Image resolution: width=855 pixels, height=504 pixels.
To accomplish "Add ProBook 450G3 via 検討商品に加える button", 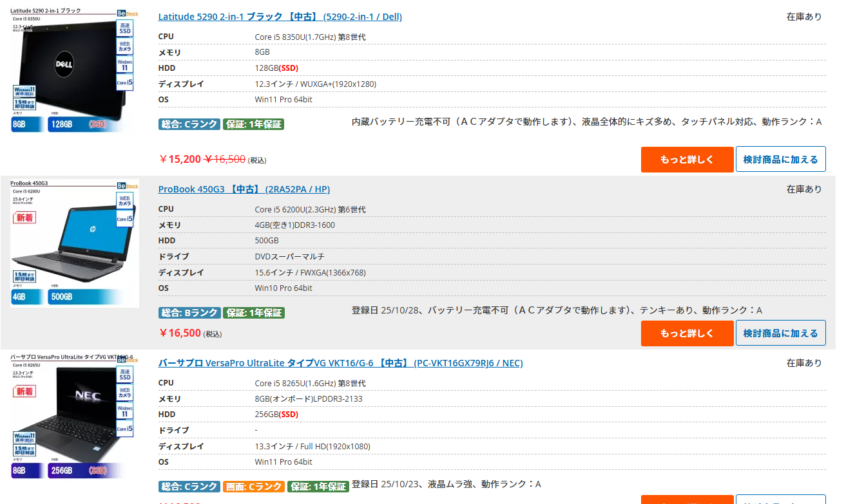I will tap(780, 333).
